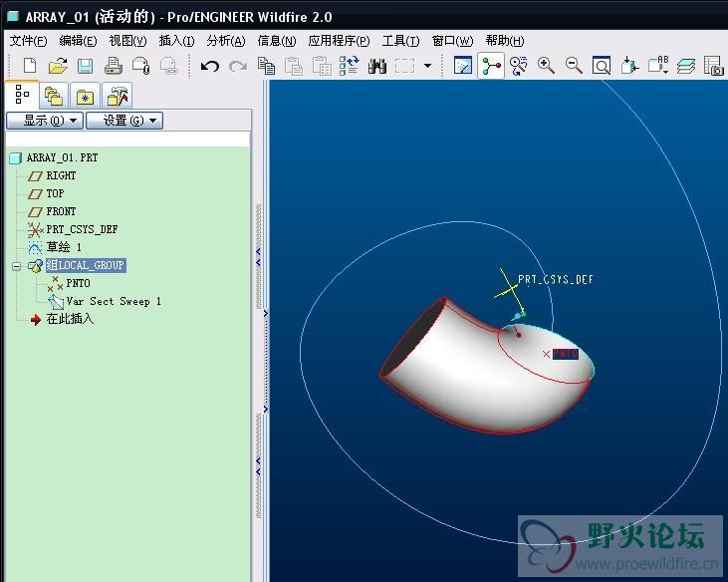
Task: Open the selection filter dropdown arrow
Action: tap(427, 66)
